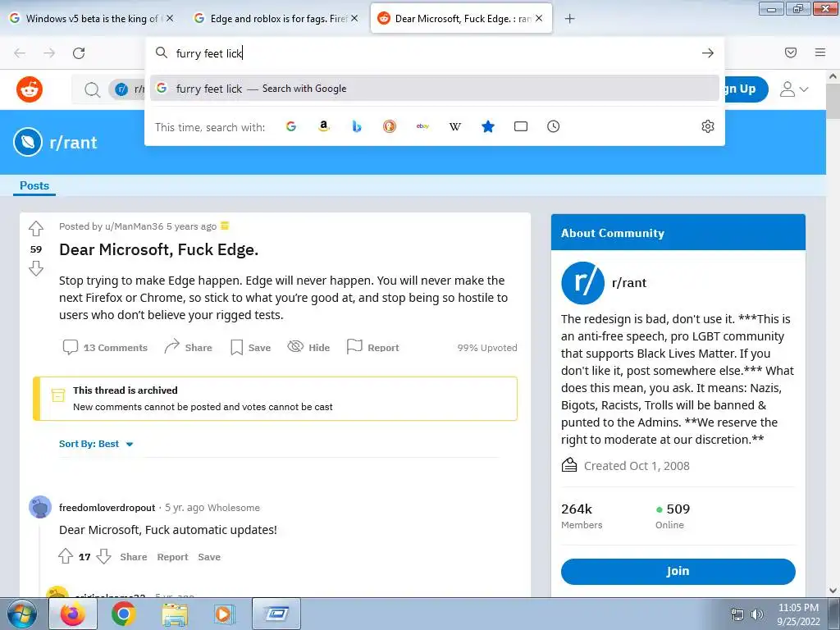Open Windows Explorer from the taskbar
The width and height of the screenshot is (840, 630).
(175, 614)
